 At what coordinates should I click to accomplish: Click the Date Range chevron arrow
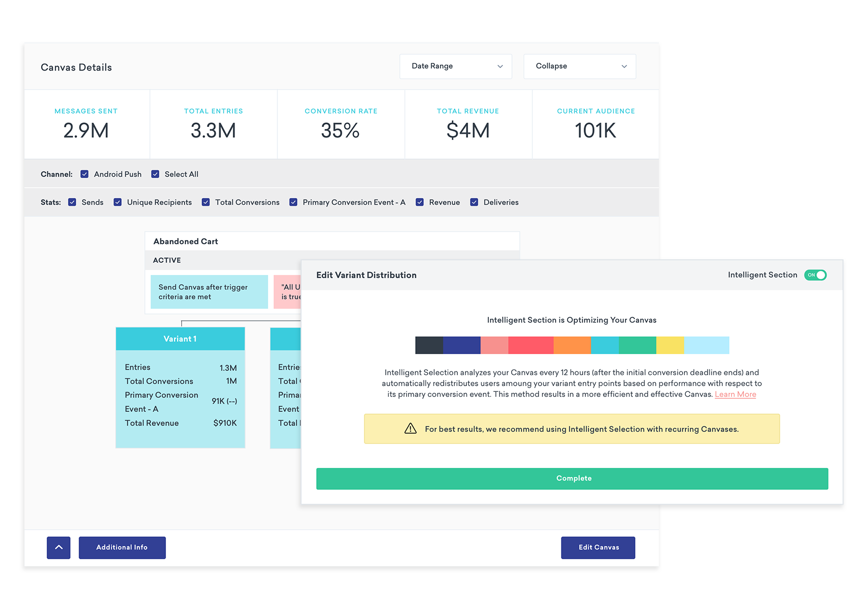coord(500,66)
